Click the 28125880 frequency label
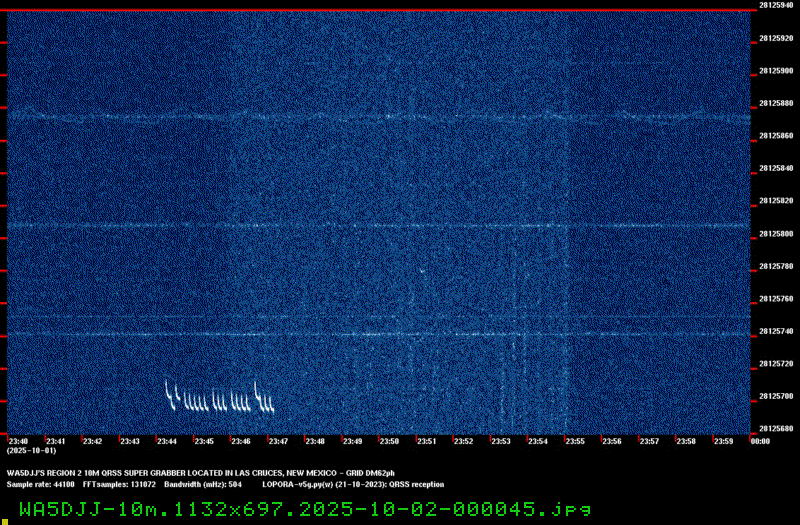The width and height of the screenshot is (800, 525). [776, 104]
